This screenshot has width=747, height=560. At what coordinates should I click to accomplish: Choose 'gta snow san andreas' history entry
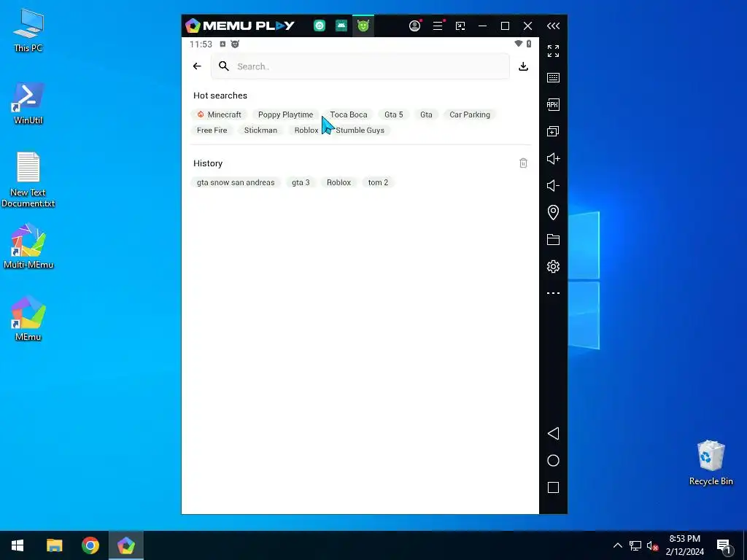(236, 182)
